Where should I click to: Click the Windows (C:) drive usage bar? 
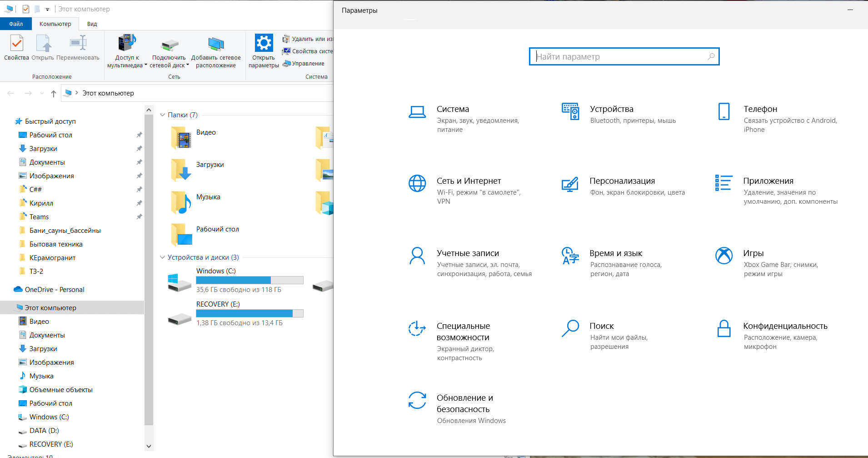pyautogui.click(x=249, y=280)
